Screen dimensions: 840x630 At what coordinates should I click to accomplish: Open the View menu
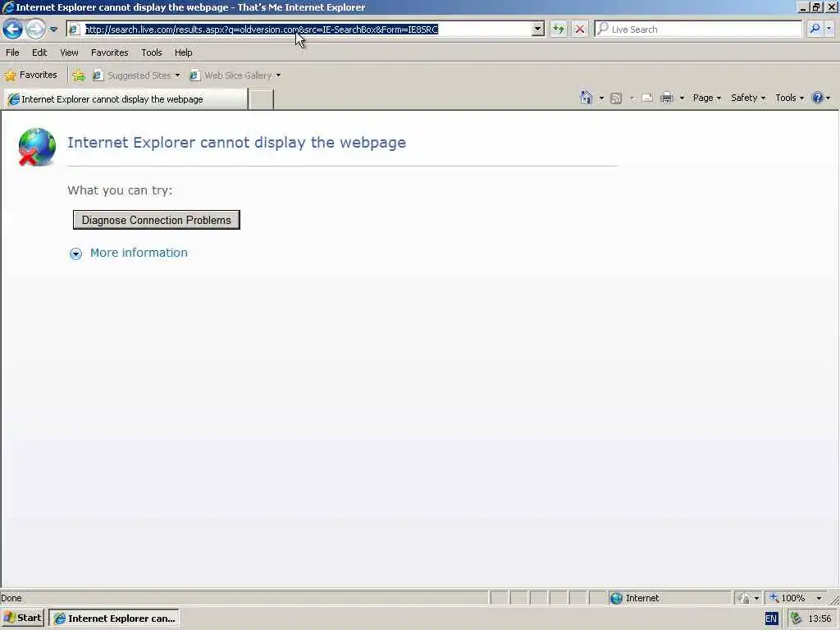coord(69,52)
